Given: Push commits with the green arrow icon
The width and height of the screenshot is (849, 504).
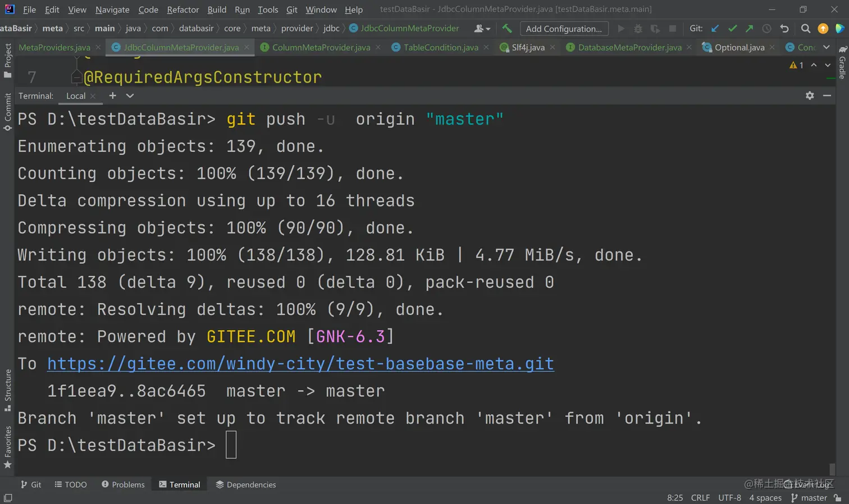Looking at the screenshot, I should (x=750, y=29).
